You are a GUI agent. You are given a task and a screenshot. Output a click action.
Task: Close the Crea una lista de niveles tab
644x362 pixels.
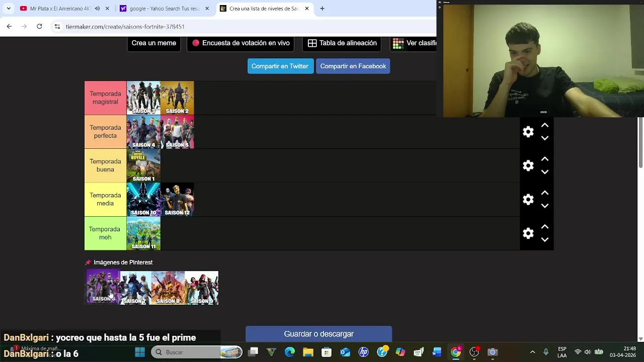pyautogui.click(x=307, y=9)
